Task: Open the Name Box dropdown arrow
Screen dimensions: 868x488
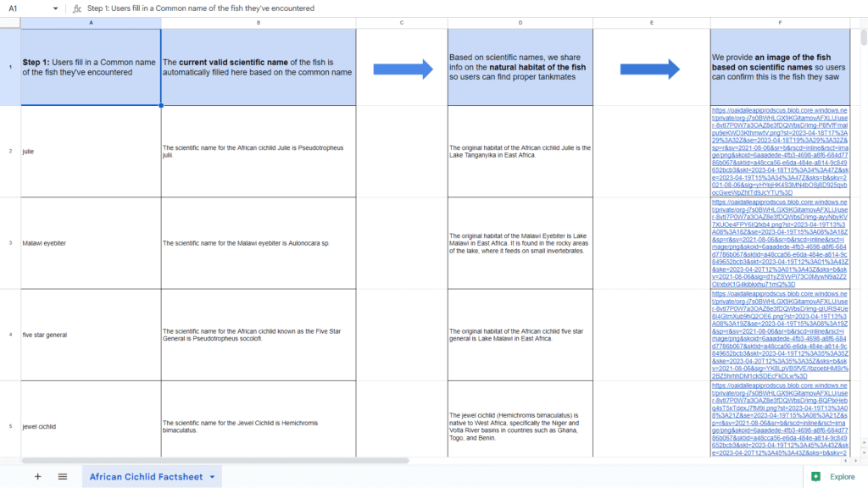Action: point(55,8)
